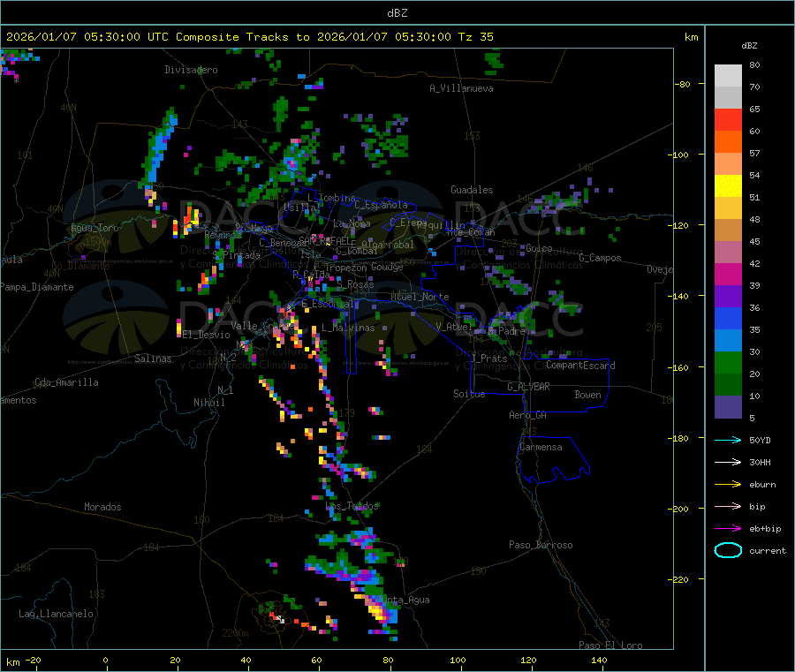
Task: Click the '100' km tick on bottom axis
Action: pyautogui.click(x=458, y=660)
